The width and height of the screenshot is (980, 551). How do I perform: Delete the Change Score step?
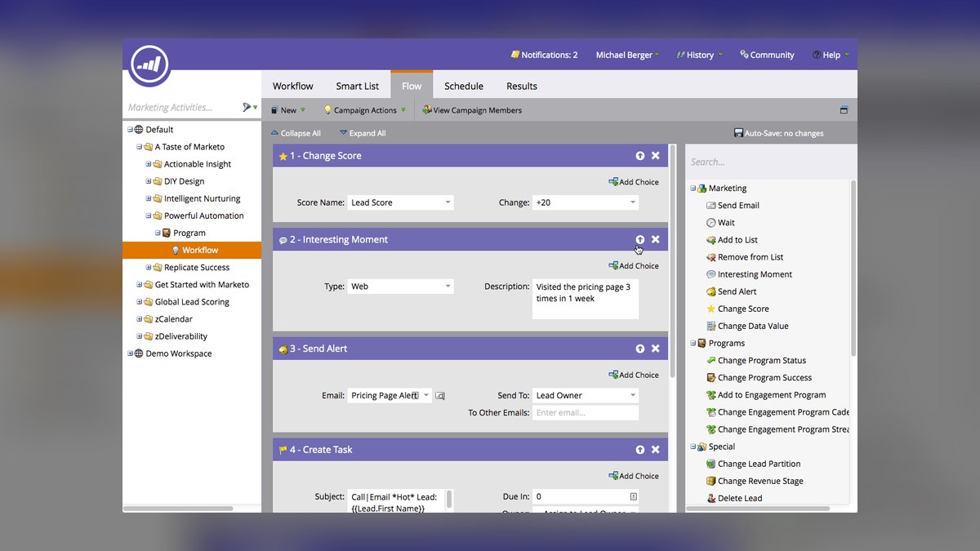click(x=655, y=156)
